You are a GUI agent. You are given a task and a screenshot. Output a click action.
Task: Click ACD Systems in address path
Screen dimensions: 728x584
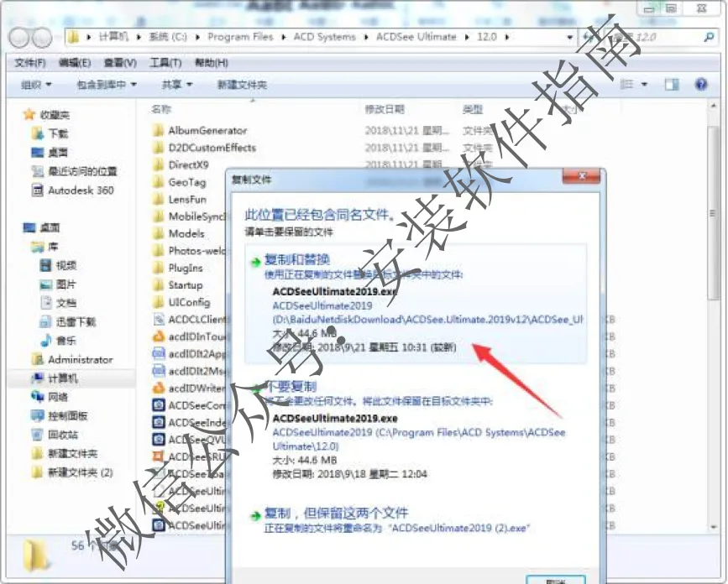[325, 37]
